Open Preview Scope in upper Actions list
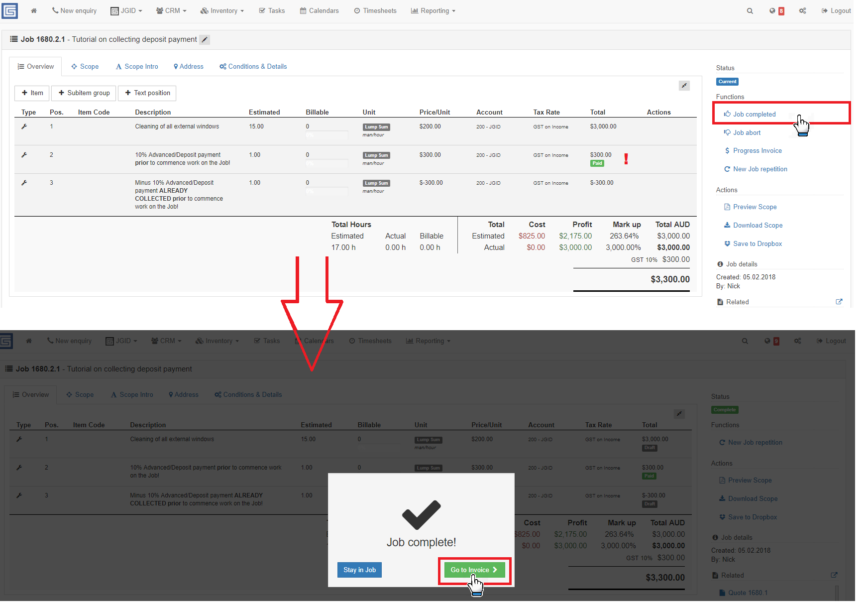 point(751,207)
